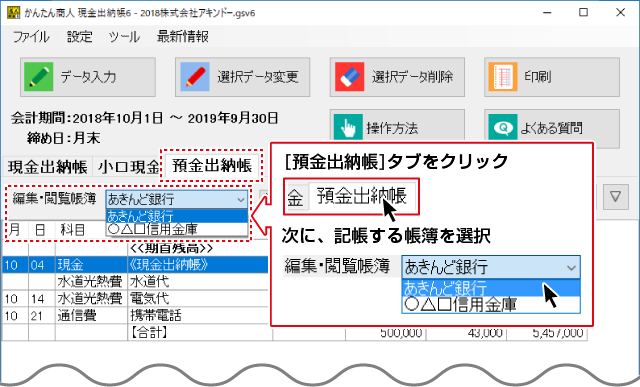Click the down triangle button at right

point(616,197)
